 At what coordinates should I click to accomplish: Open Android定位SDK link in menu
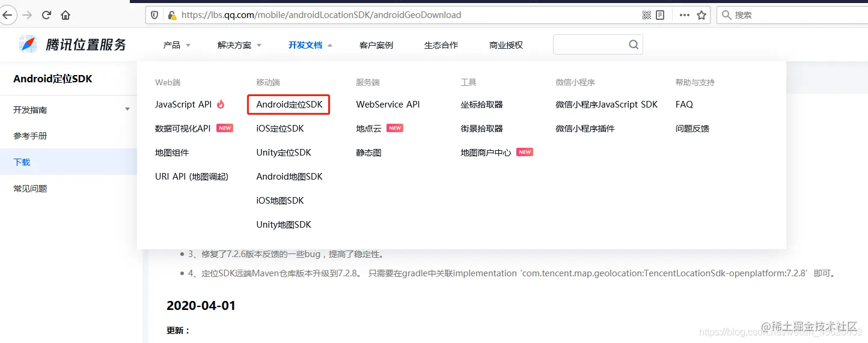[289, 105]
